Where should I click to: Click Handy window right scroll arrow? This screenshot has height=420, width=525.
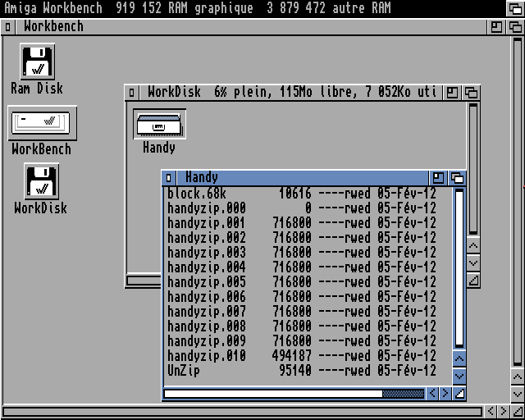pyautogui.click(x=446, y=394)
